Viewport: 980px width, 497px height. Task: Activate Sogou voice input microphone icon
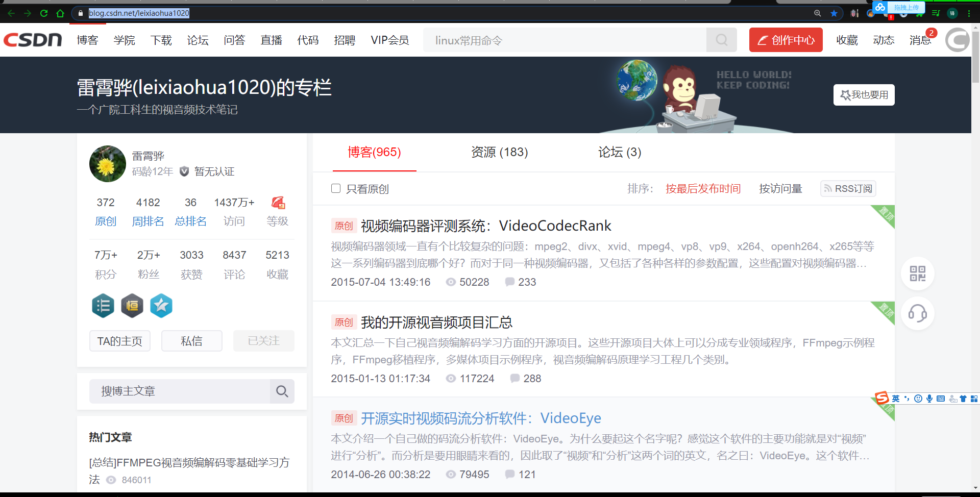coord(930,399)
